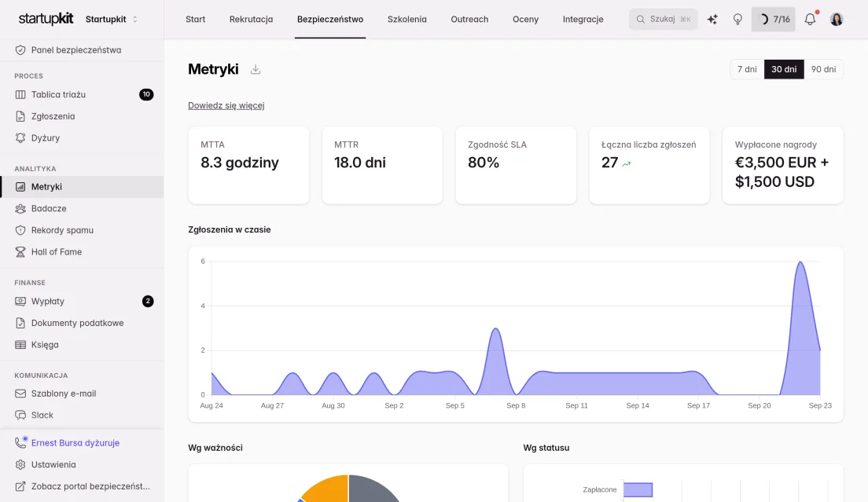The height and width of the screenshot is (502, 868).
Task: Open the Startupkit workspace switcher
Action: tap(112, 20)
